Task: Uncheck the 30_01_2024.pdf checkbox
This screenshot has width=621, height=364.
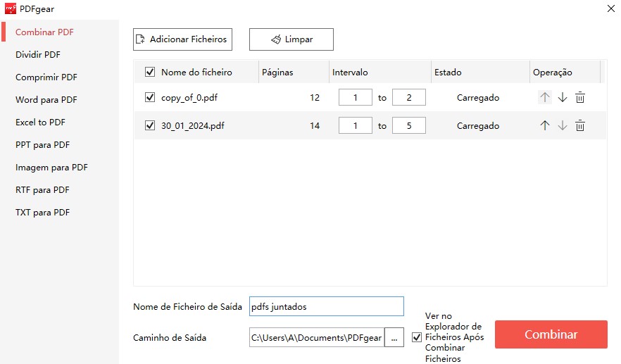Action: point(150,125)
